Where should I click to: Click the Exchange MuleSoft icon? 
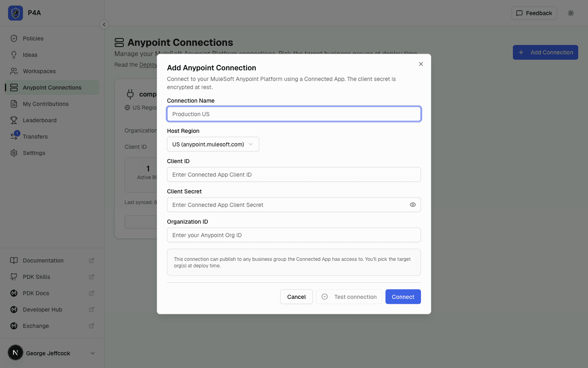[14, 326]
